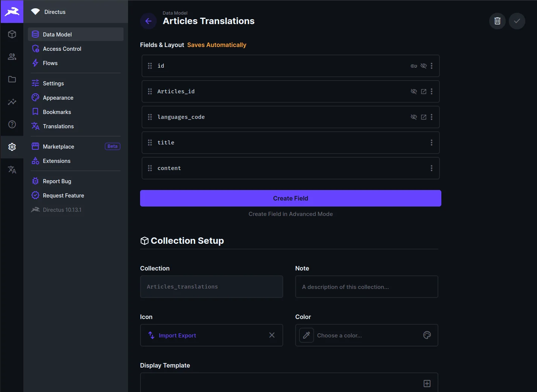537x392 pixels.
Task: Open the Help documentation icon
Action: click(12, 125)
